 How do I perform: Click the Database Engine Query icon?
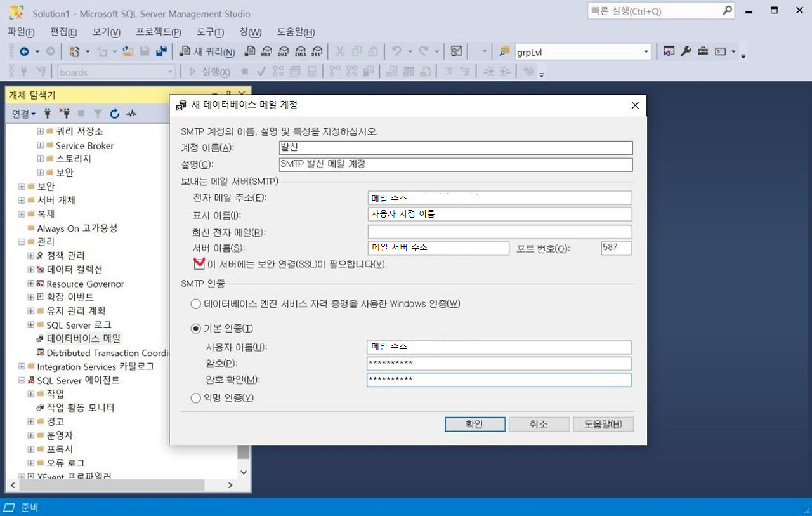(250, 52)
